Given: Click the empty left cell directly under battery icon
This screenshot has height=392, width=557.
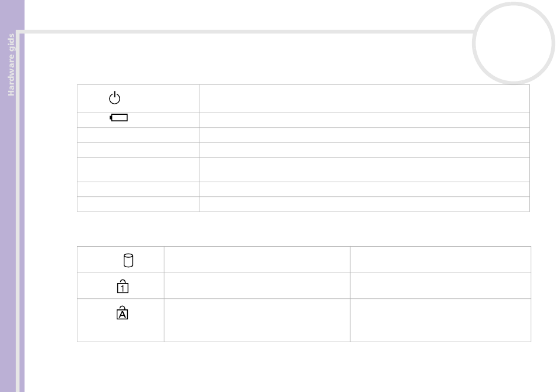Looking at the screenshot, I should 138,135.
